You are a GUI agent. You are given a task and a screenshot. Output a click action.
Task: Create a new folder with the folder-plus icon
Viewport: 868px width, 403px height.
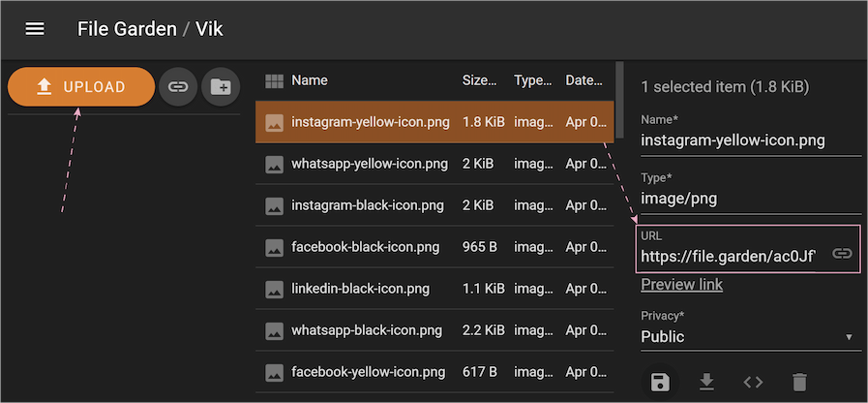[x=221, y=86]
